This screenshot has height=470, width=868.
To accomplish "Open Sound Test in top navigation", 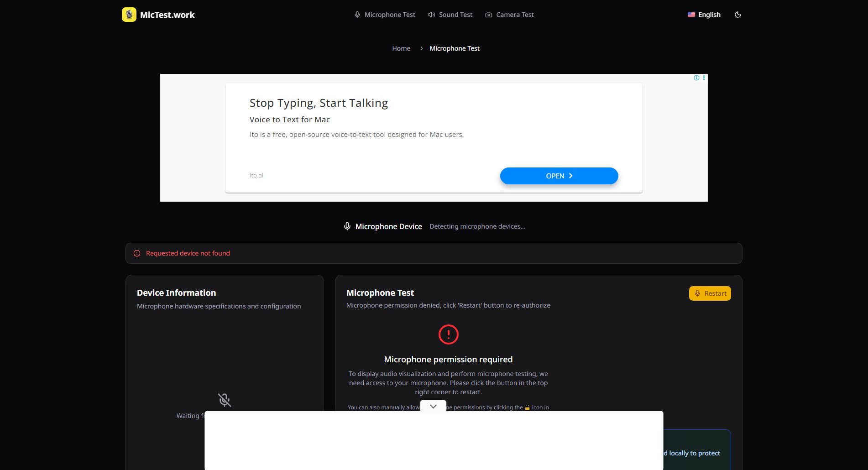I will coord(450,15).
